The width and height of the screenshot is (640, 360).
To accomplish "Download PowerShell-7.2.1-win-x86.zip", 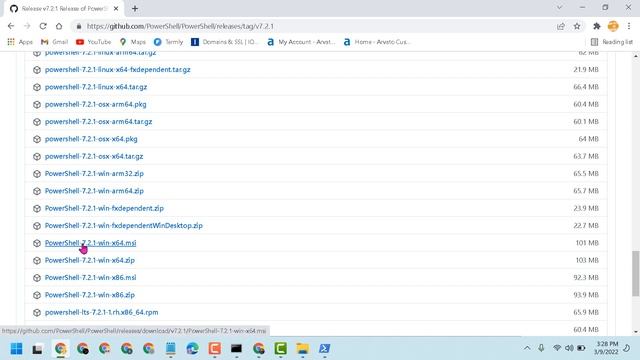I will tap(90, 295).
